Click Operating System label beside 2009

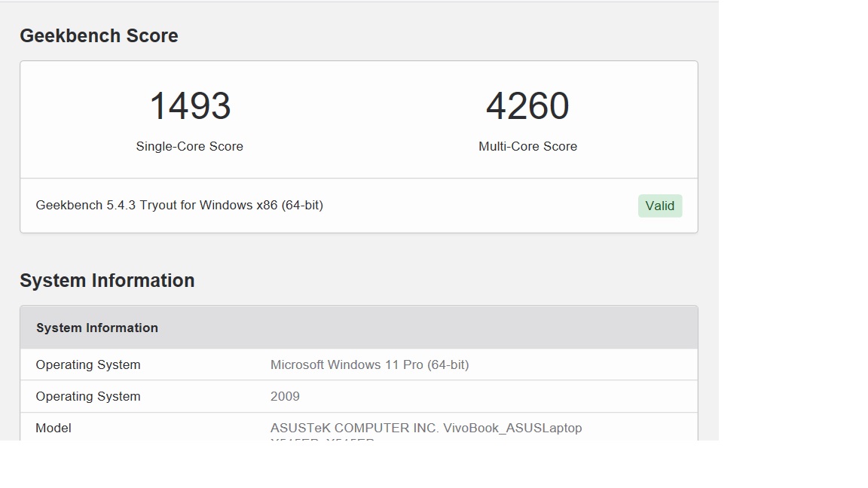[x=88, y=396]
